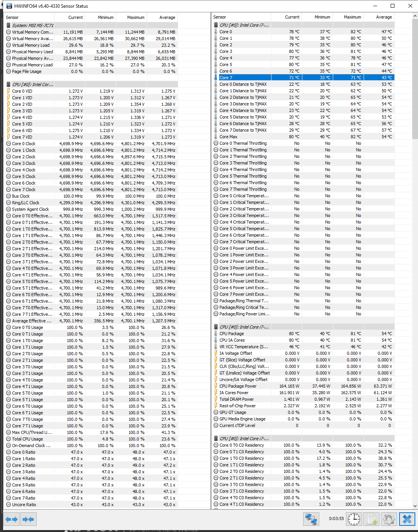Select the Max CPU/Thread Usage row
This screenshot has height=532, width=418.
pos(91,432)
